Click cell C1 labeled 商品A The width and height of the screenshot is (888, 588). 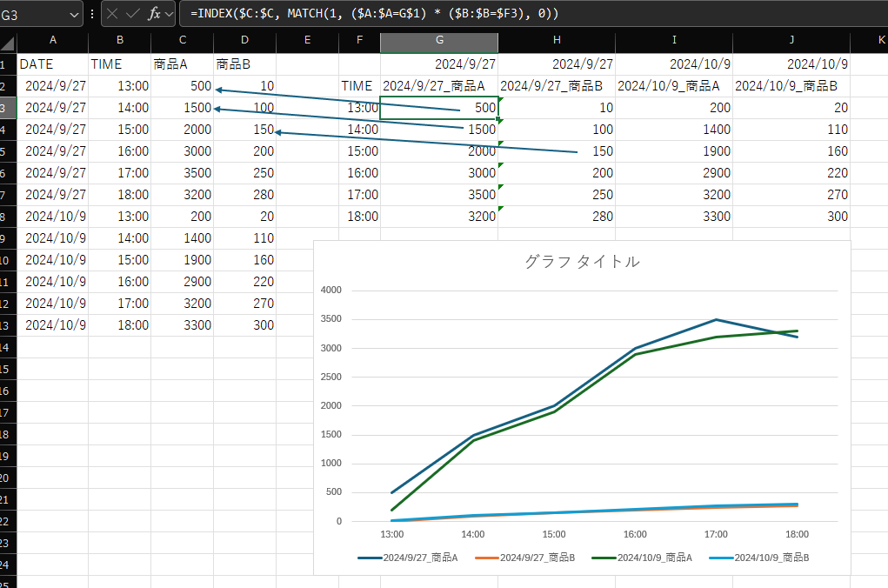click(x=183, y=64)
